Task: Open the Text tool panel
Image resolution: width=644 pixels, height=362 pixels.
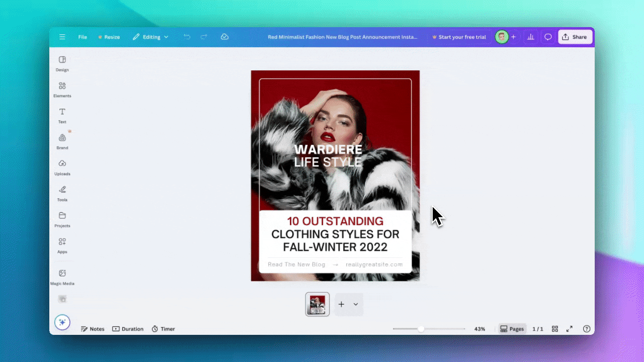Action: [62, 115]
